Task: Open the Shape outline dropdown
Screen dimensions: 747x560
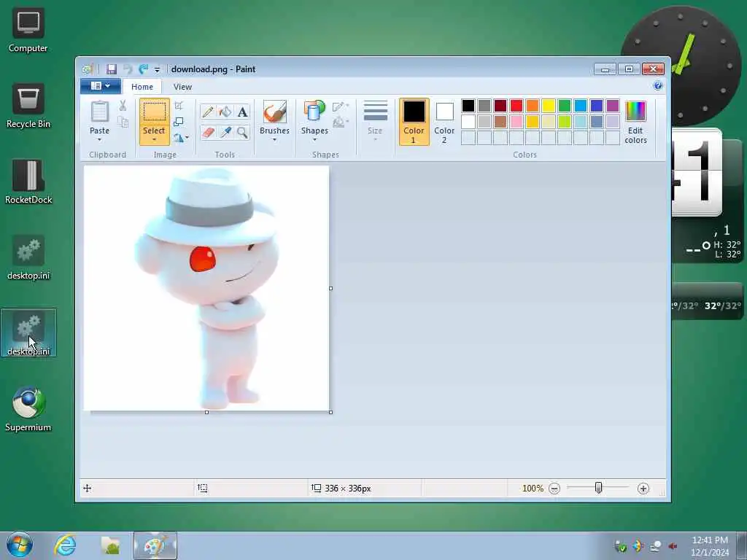Action: coord(341,106)
